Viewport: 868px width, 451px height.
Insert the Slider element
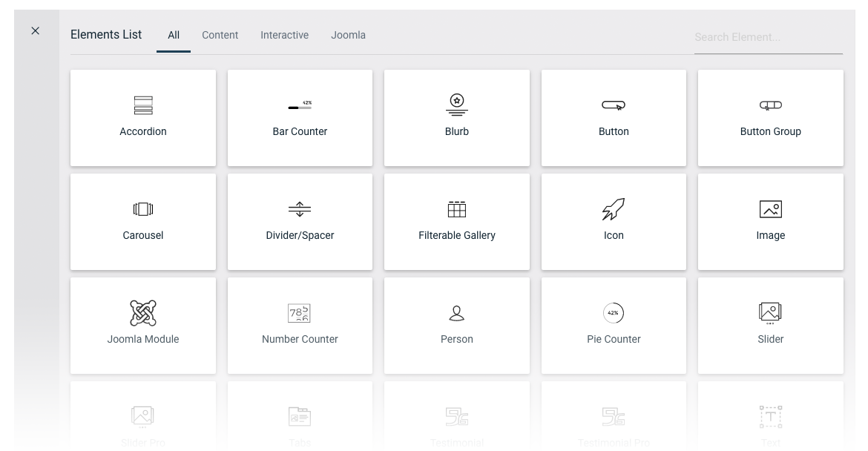click(771, 326)
